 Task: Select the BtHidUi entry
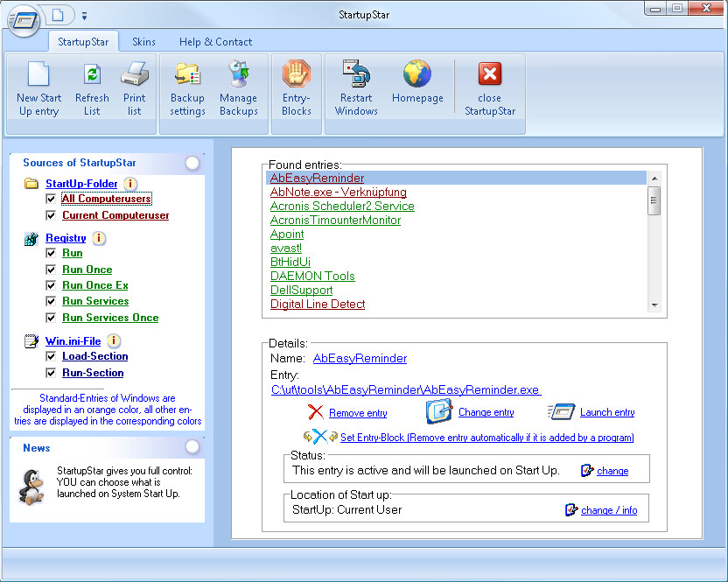[x=290, y=262]
